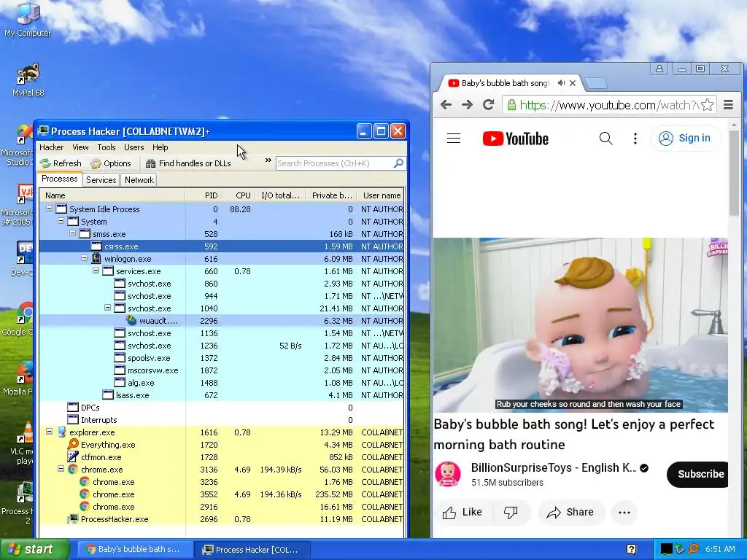
Task: Share the video
Action: (x=570, y=512)
